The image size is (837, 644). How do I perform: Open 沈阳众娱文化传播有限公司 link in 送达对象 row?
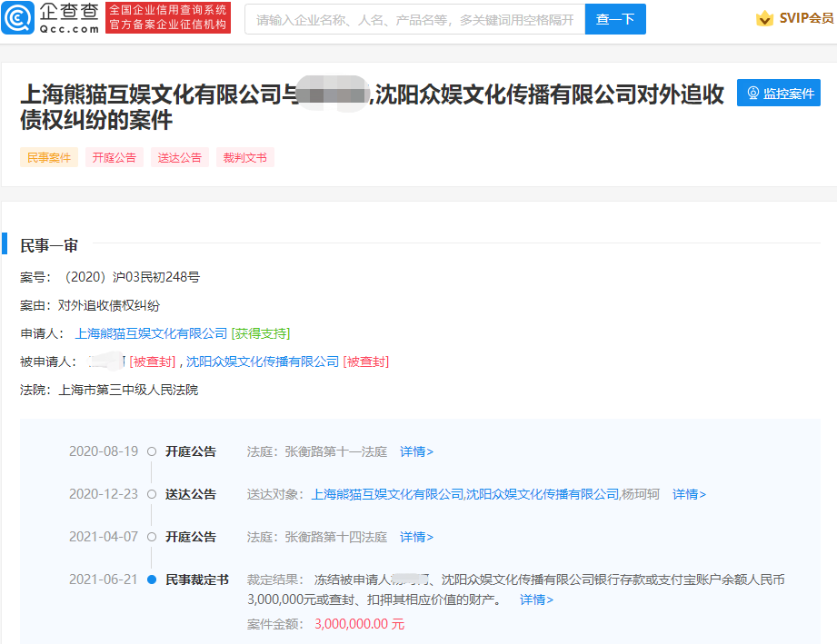(x=543, y=494)
